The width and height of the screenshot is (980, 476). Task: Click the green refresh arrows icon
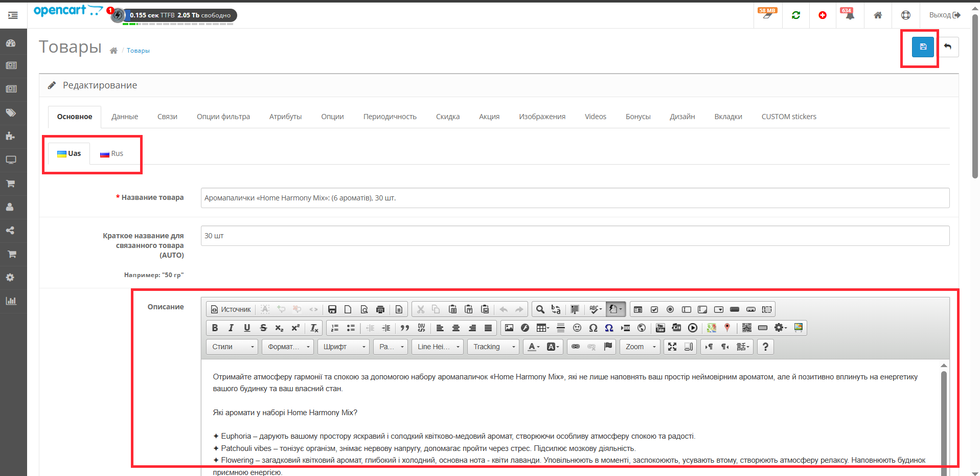click(796, 15)
